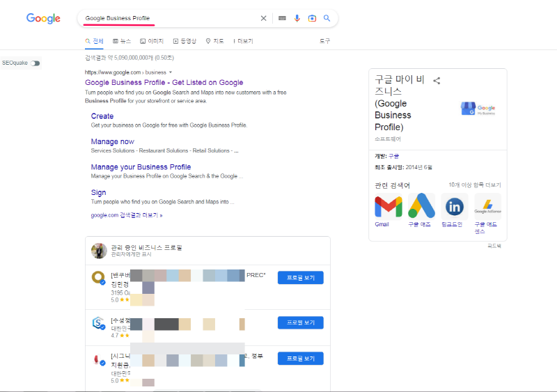Viewport: 557px width, 392px height.
Task: Open Manage your Business Profile sitelink
Action: coord(141,167)
